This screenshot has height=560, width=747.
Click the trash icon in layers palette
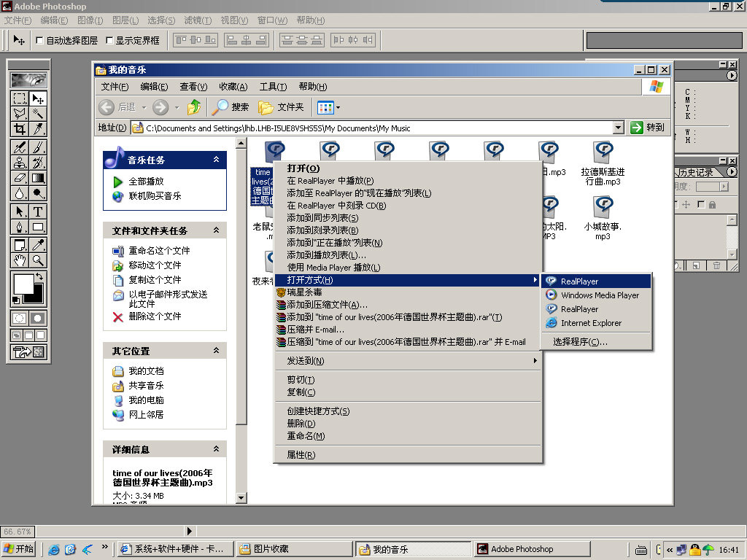tap(716, 265)
